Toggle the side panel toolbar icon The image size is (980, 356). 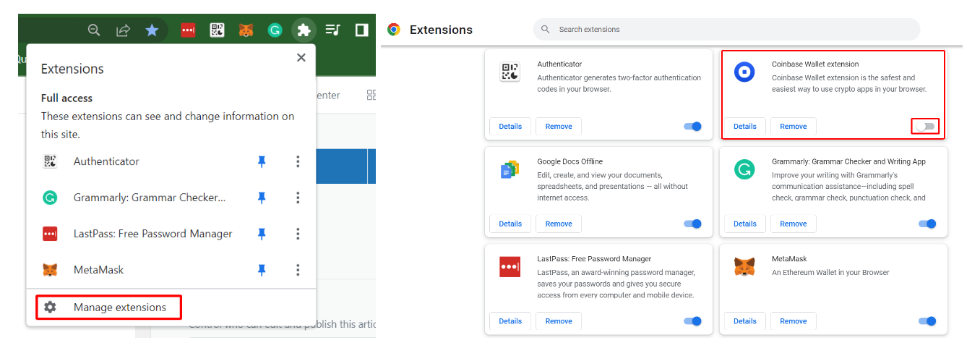(x=361, y=30)
